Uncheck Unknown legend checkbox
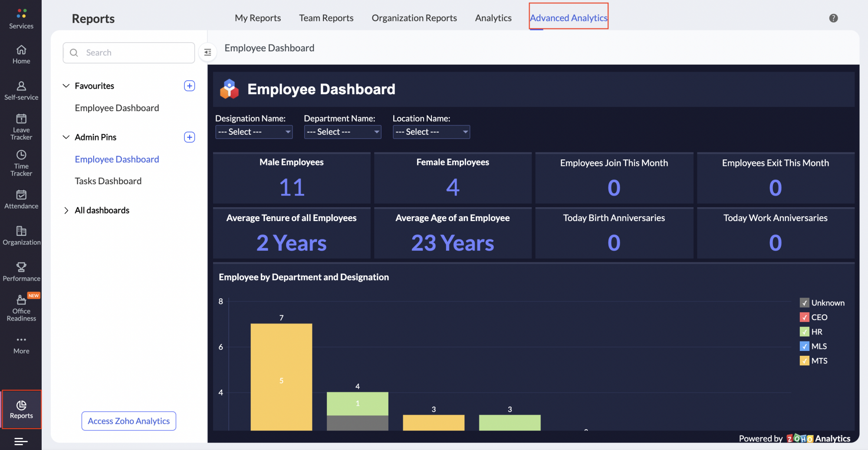Viewport: 868px width, 450px height. click(804, 303)
